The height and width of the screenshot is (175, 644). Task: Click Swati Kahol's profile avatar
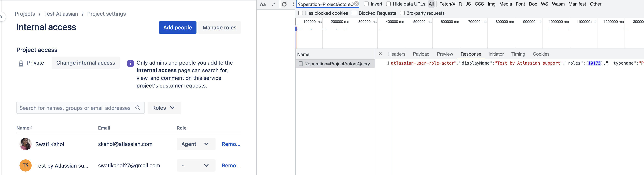(25, 144)
